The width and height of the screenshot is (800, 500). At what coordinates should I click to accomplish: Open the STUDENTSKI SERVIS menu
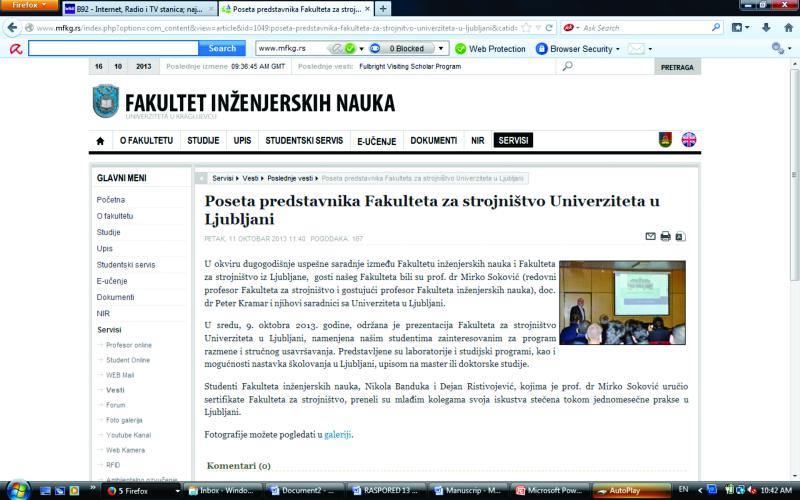click(304, 141)
